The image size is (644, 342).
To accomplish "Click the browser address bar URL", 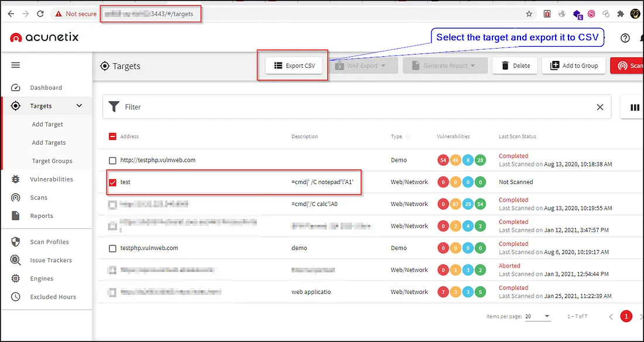I will pos(149,14).
